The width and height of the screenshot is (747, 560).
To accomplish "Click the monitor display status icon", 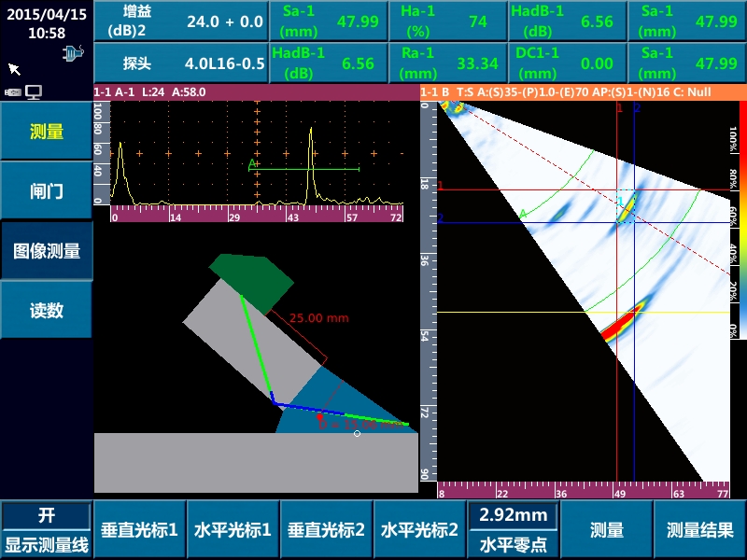I will pos(34,91).
